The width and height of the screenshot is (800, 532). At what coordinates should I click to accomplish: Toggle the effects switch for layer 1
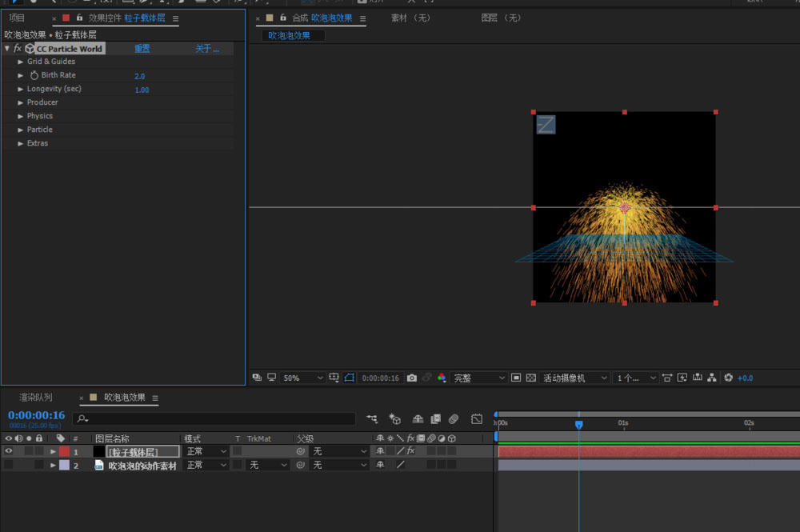pos(410,451)
